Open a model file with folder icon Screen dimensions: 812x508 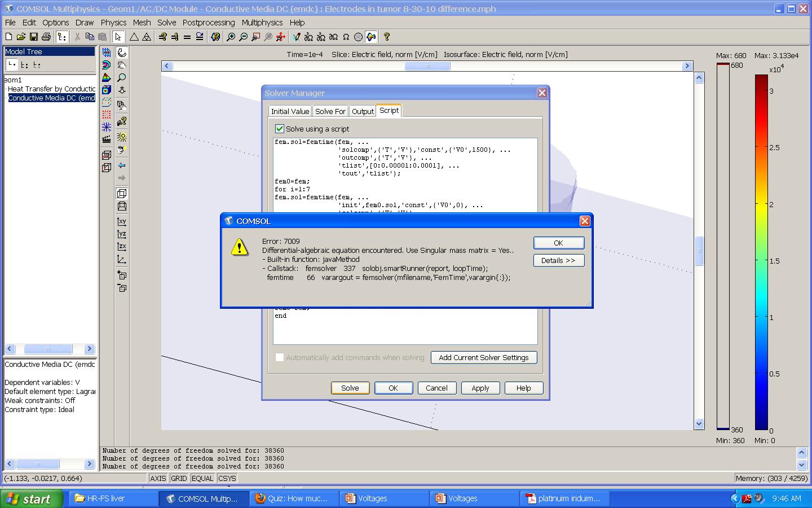[21, 37]
